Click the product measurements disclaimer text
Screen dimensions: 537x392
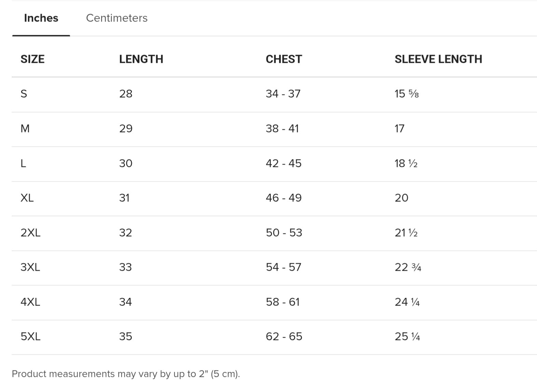tap(126, 374)
